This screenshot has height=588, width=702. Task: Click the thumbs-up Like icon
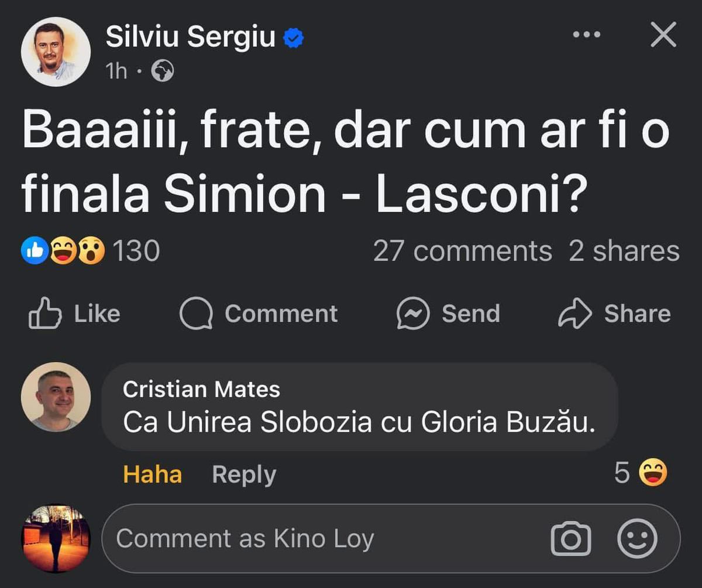(x=46, y=313)
